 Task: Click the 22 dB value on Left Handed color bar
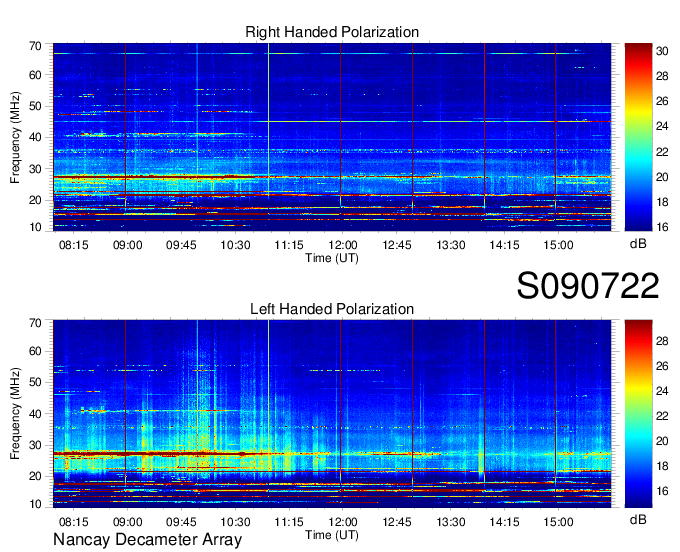pos(662,416)
